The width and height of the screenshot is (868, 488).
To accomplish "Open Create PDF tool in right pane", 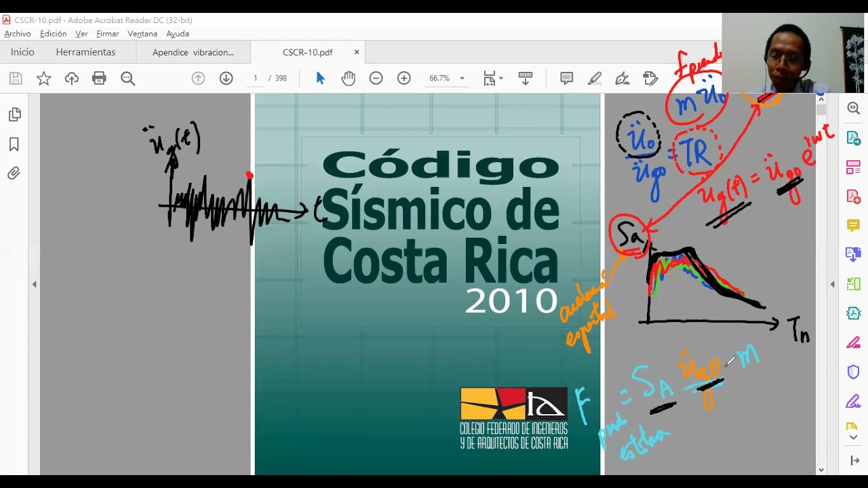I will point(853,196).
